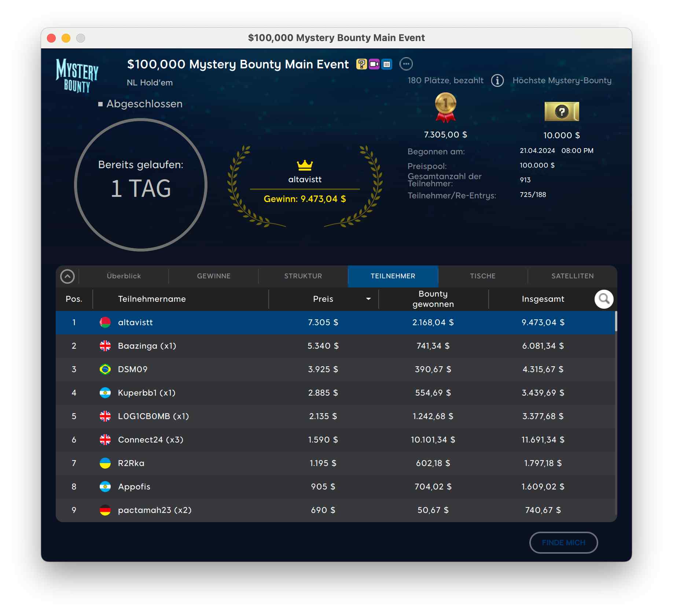Open the three-dots more options menu
Image resolution: width=673 pixels, height=616 pixels.
(406, 64)
